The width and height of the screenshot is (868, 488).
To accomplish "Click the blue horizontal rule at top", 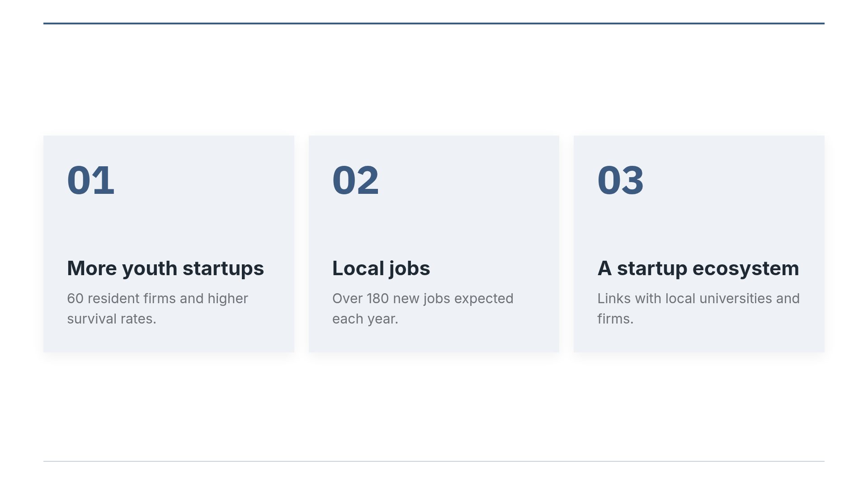I will coord(434,23).
